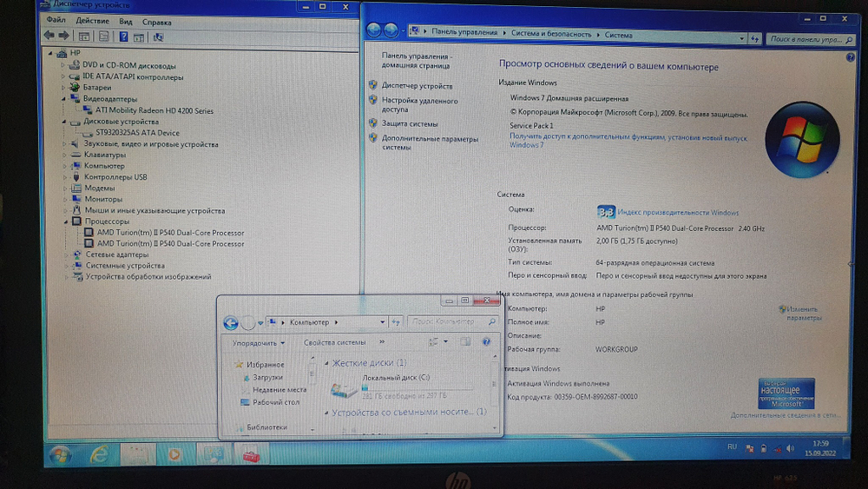This screenshot has width=868, height=489.
Task: Open Настройка удаленного доступа link
Action: 419,105
